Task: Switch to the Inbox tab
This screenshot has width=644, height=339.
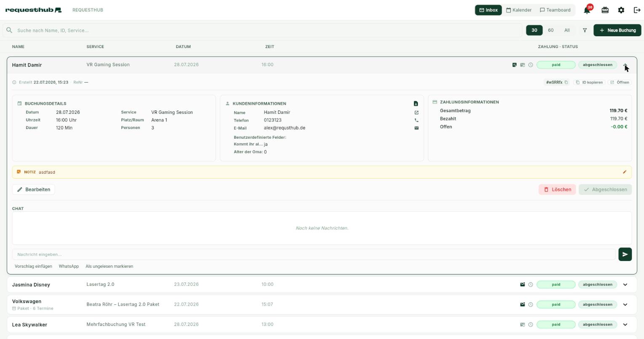Action: 489,10
